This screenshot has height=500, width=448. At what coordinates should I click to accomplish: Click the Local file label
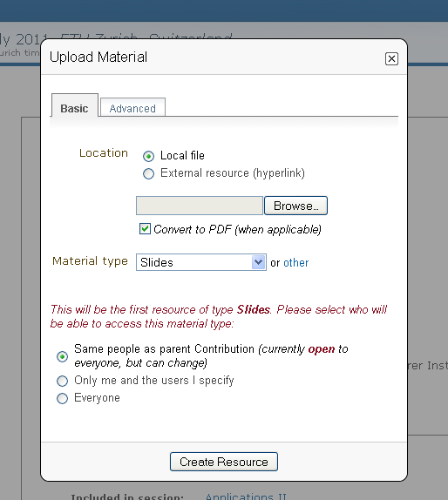tap(182, 156)
